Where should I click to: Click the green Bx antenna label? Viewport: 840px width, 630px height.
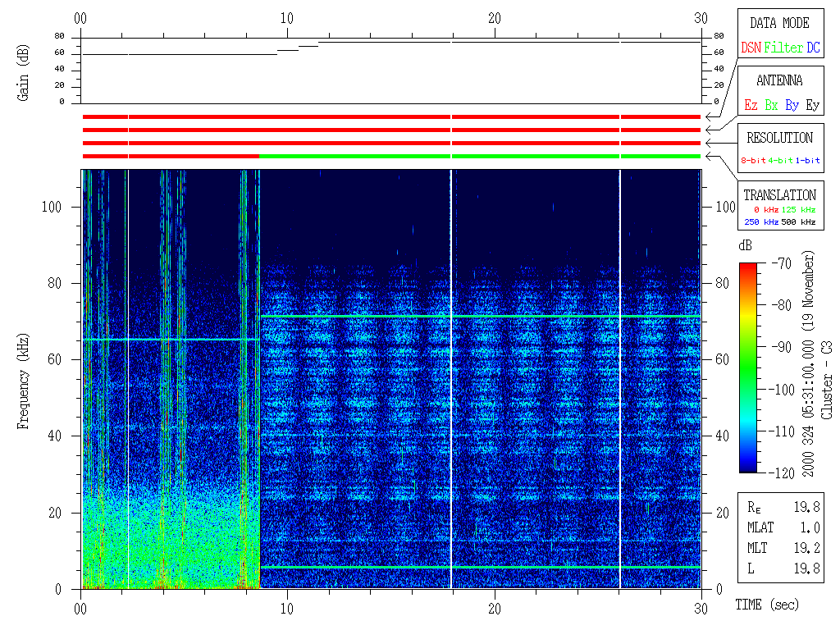click(771, 105)
